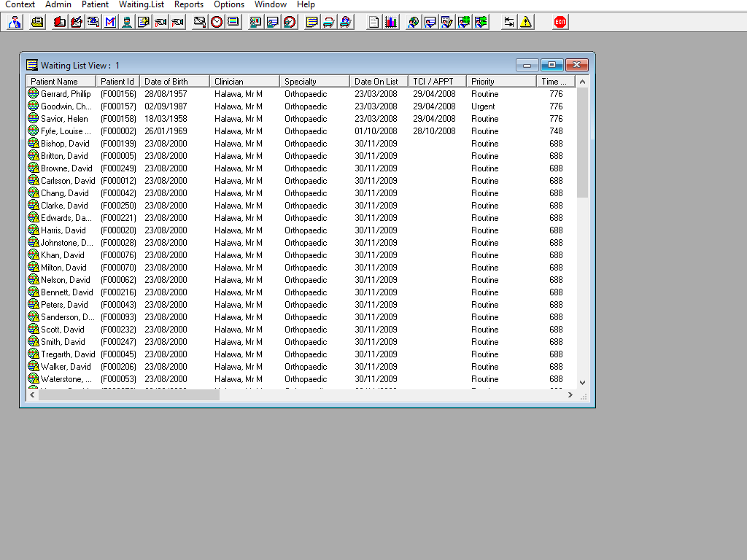Click the status icon beside Smith, David
This screenshot has height=560, width=747.
point(34,341)
